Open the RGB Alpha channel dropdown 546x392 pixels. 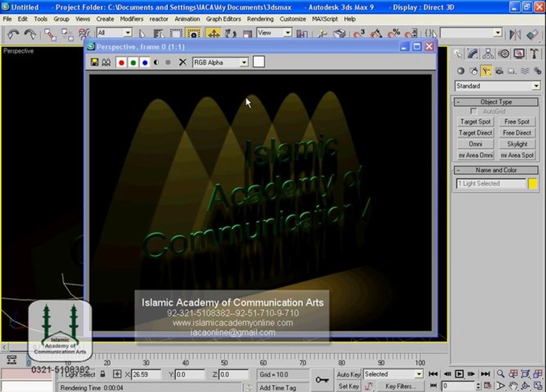[221, 63]
